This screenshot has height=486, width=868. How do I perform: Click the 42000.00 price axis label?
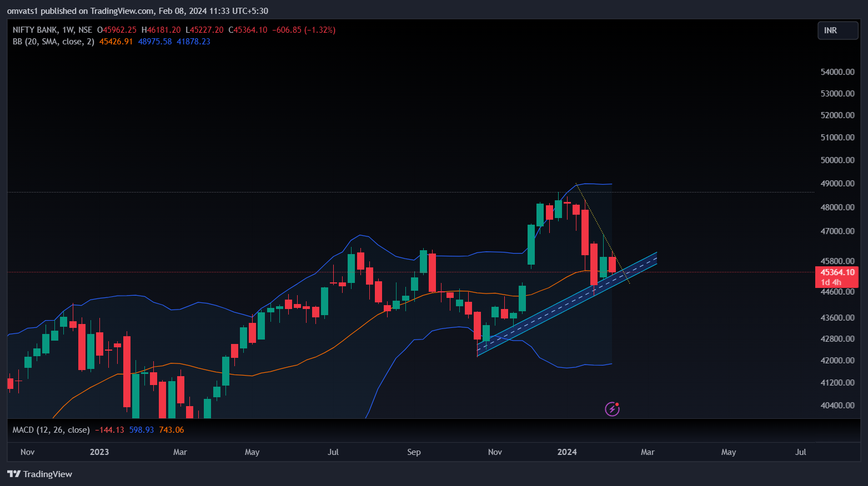[x=837, y=360]
